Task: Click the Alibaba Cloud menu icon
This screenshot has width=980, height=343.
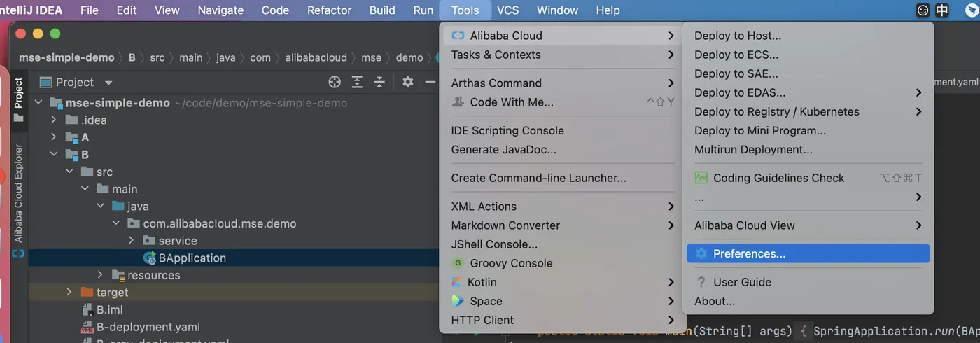Action: pos(458,36)
